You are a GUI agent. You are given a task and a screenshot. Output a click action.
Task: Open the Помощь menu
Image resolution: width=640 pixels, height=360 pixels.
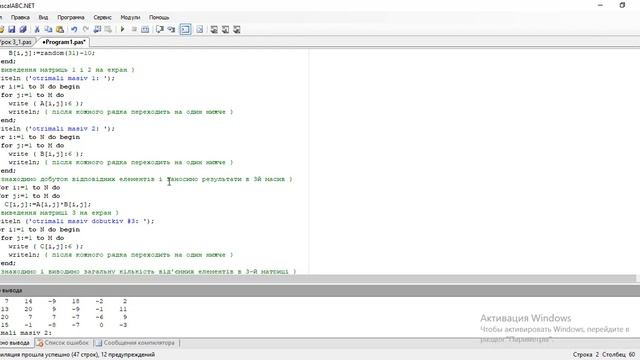point(159,17)
